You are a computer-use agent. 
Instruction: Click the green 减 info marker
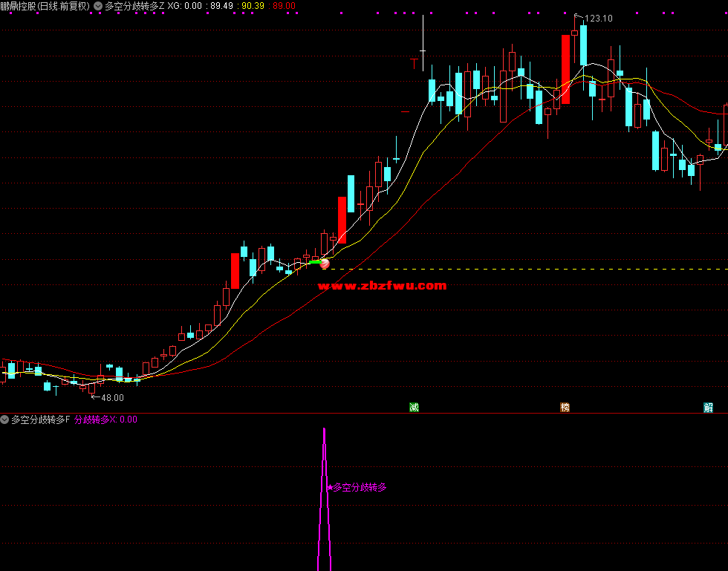415,407
